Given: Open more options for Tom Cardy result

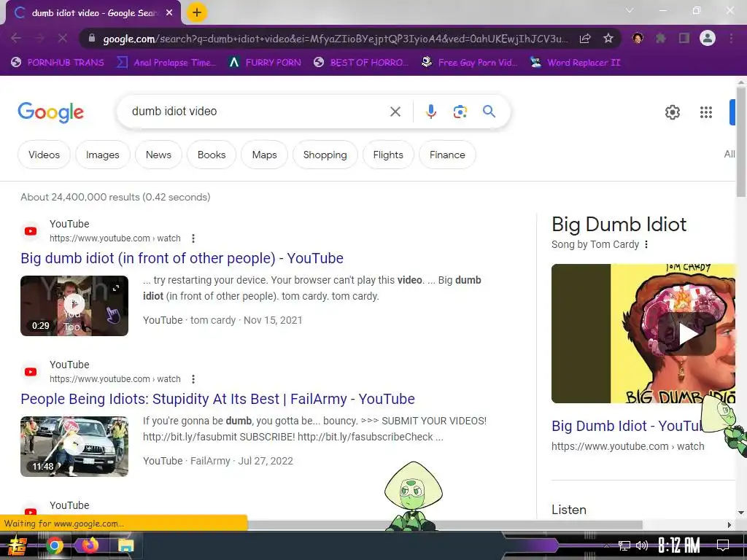Looking at the screenshot, I should click(193, 238).
